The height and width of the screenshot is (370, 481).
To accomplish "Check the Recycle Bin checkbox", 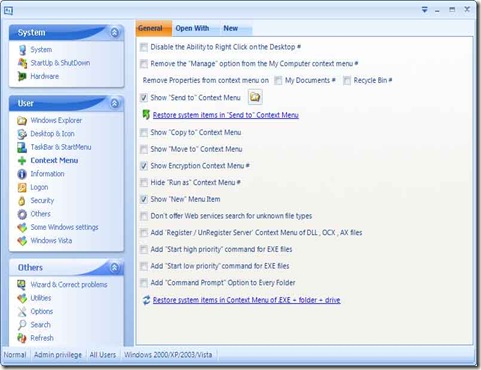I will [347, 80].
